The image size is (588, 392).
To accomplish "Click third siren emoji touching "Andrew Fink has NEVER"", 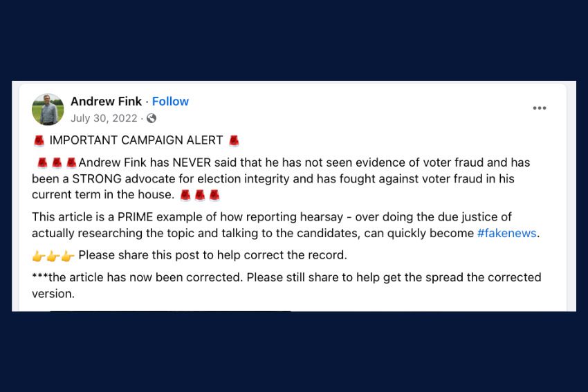I will [71, 163].
